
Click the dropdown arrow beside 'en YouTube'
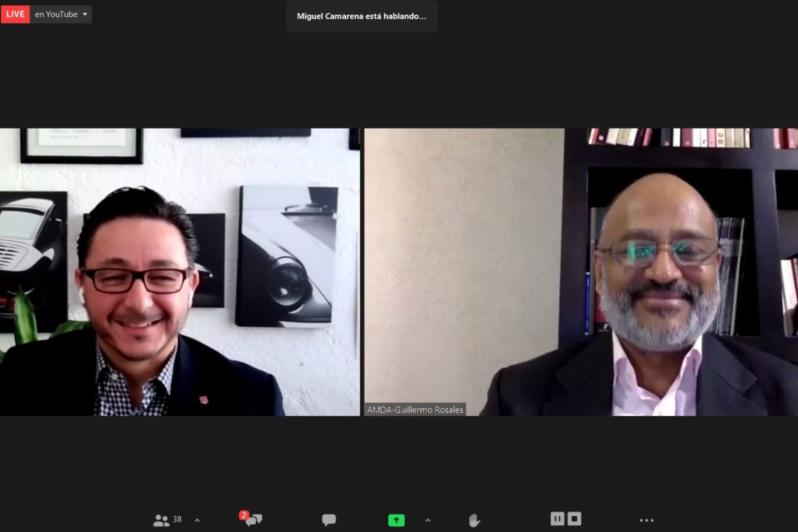coord(85,14)
